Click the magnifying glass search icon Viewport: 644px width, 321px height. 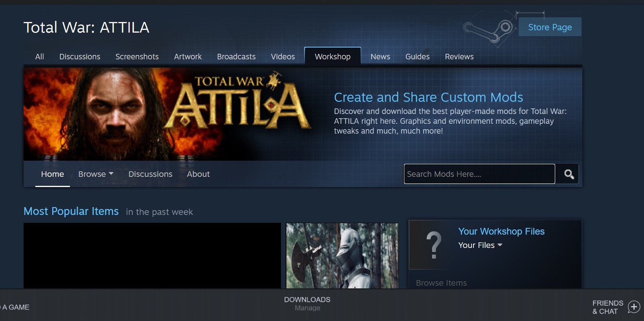click(569, 174)
